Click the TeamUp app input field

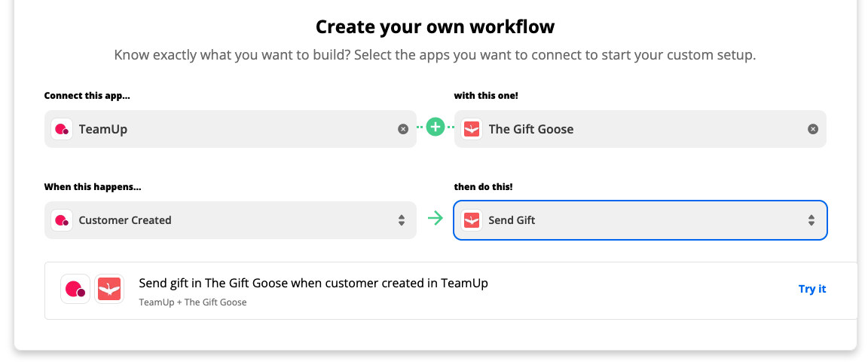[x=231, y=129]
